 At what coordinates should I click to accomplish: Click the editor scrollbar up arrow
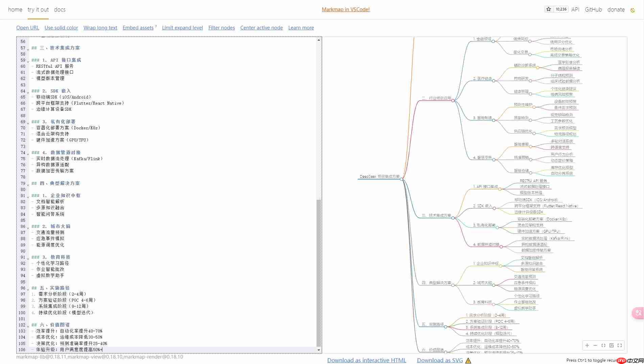319,40
